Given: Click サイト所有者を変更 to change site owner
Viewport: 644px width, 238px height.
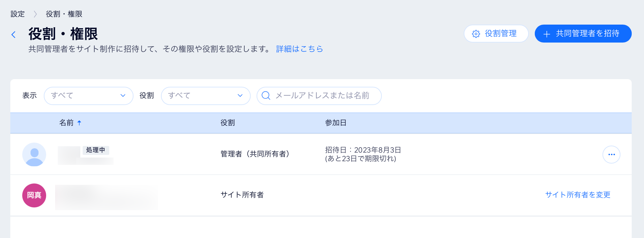Looking at the screenshot, I should [578, 195].
